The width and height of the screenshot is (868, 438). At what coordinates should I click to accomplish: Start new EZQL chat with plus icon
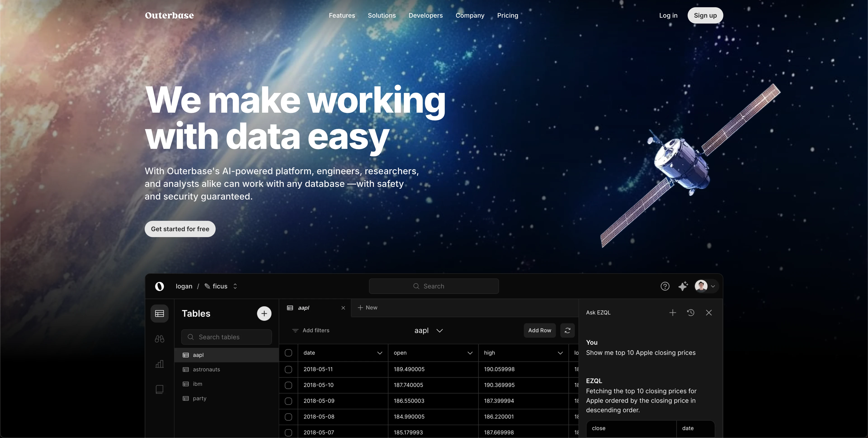coord(672,313)
